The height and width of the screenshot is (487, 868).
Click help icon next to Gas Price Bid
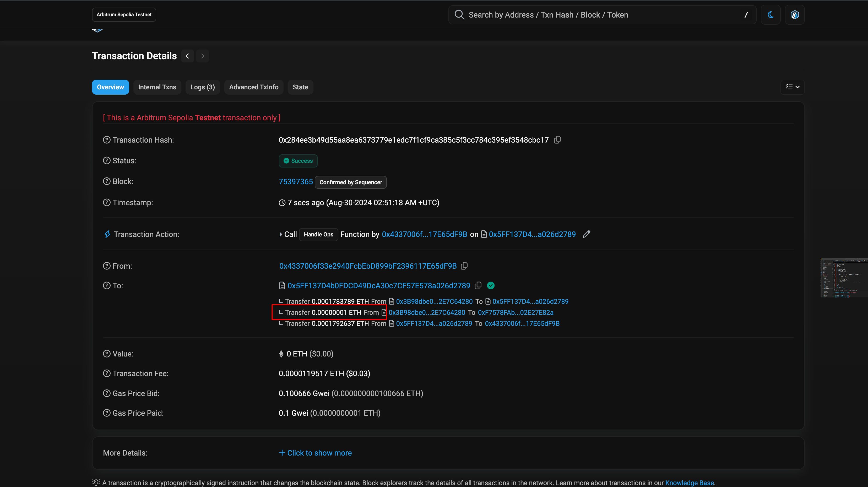(107, 393)
